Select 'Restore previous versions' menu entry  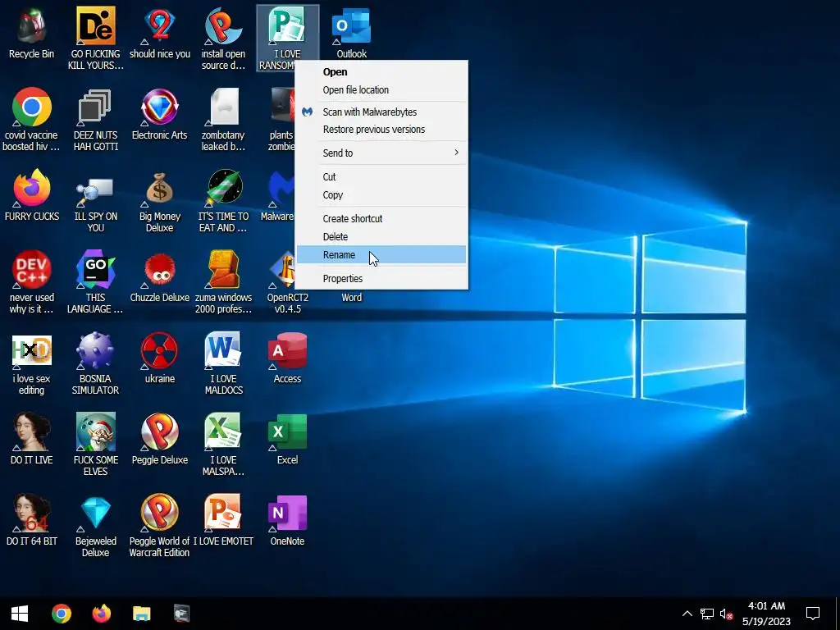click(381, 130)
